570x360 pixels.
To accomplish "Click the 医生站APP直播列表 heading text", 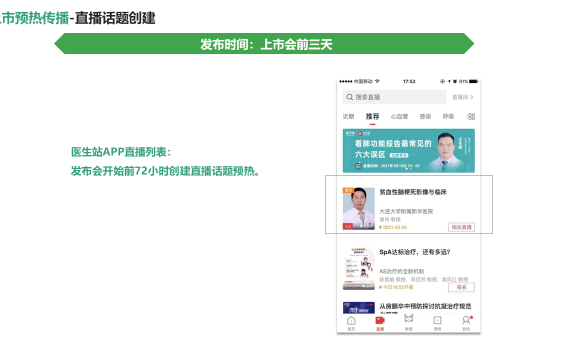I will click(x=121, y=152).
